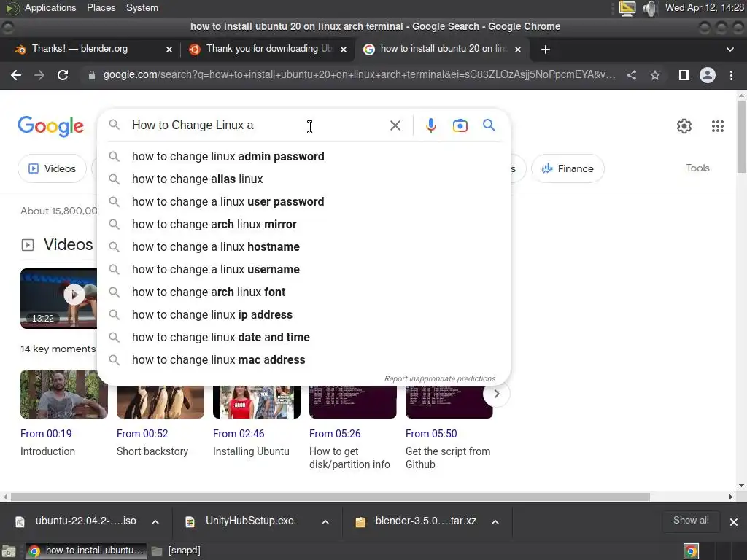Screen dimensions: 747x560
Task: Open search Tools
Action: pyautogui.click(x=697, y=168)
